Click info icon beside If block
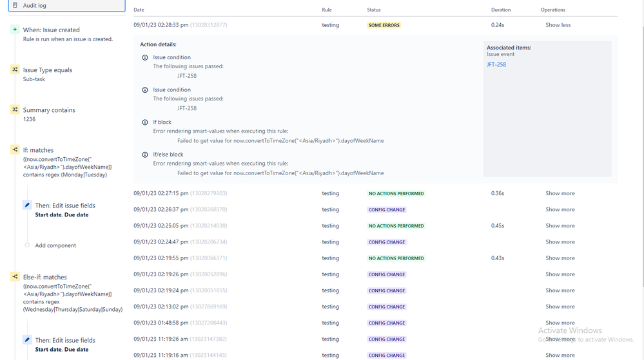The width and height of the screenshot is (644, 360). coord(145,122)
